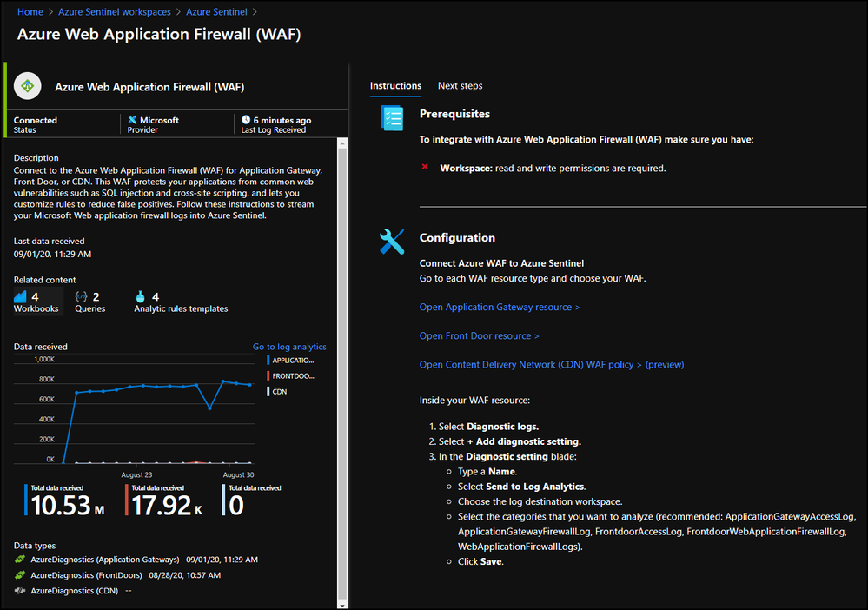Select the CDN white legend swatch
This screenshot has width=868, height=610.
(x=268, y=391)
